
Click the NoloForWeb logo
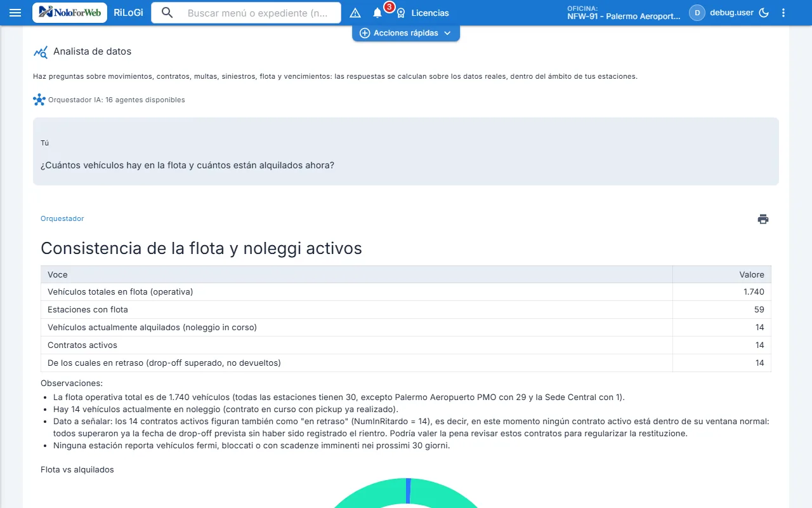(70, 13)
